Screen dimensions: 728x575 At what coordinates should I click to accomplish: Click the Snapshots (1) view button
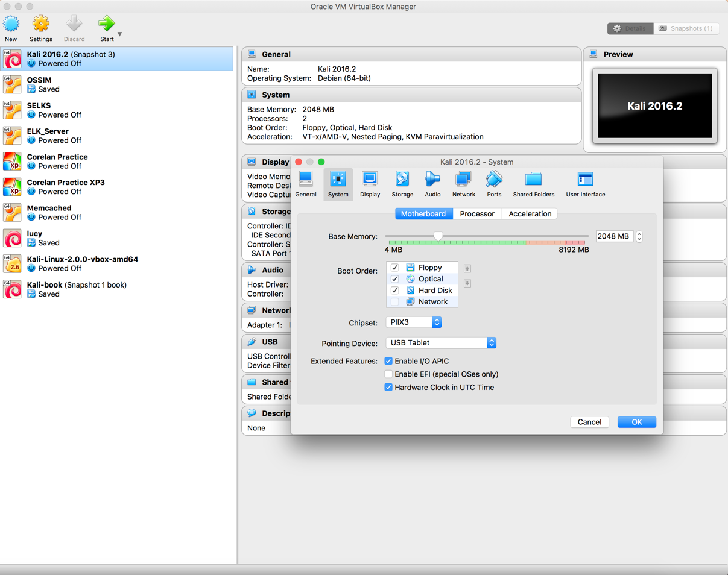coord(686,28)
